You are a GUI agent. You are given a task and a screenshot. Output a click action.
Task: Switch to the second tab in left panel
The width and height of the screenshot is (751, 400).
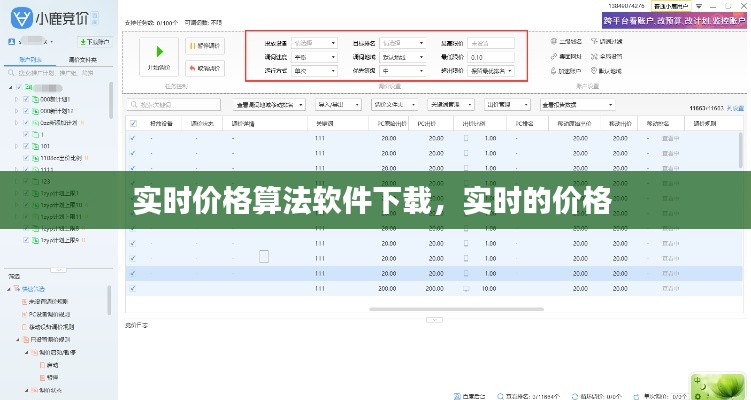[x=83, y=60]
